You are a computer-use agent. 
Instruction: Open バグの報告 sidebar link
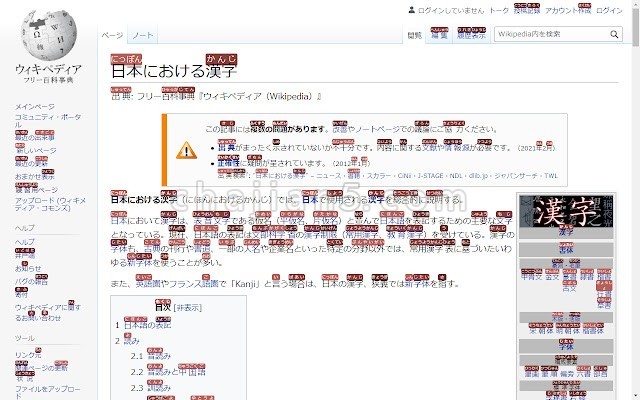[x=31, y=281]
